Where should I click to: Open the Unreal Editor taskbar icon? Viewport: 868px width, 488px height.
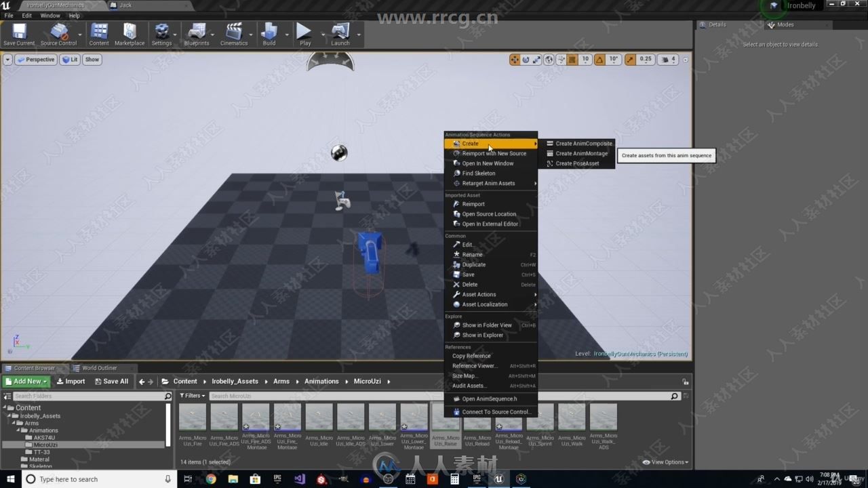click(499, 479)
